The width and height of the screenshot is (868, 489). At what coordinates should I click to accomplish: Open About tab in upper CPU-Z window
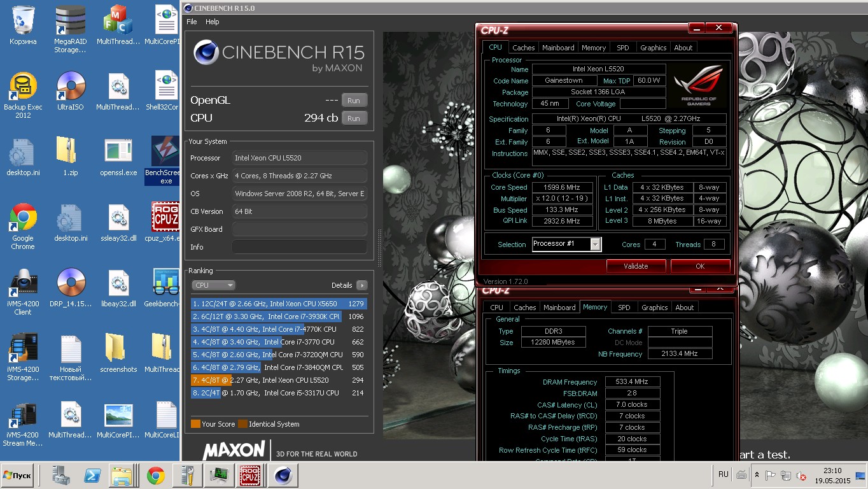[683, 48]
